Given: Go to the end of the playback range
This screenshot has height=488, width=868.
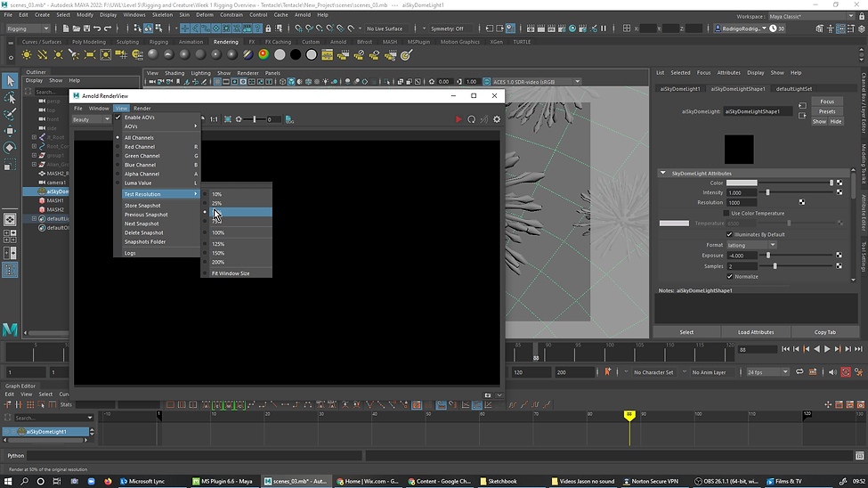Looking at the screenshot, I should point(858,349).
